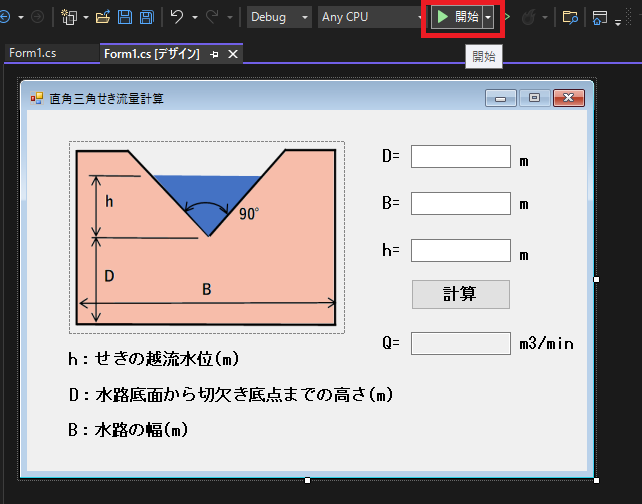Click the Redo icon
The height and width of the screenshot is (504, 642).
[212, 17]
